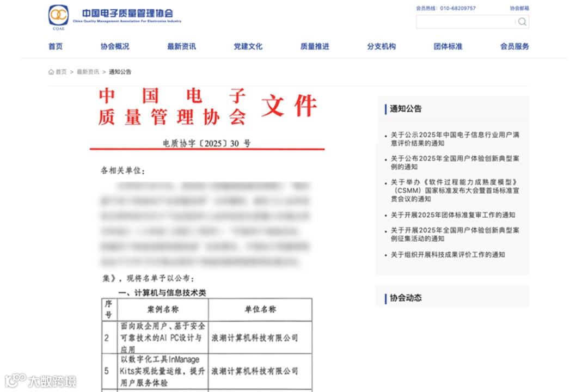
Task: Go to 最新资讯 in the breadcrumb
Action: 88,72
